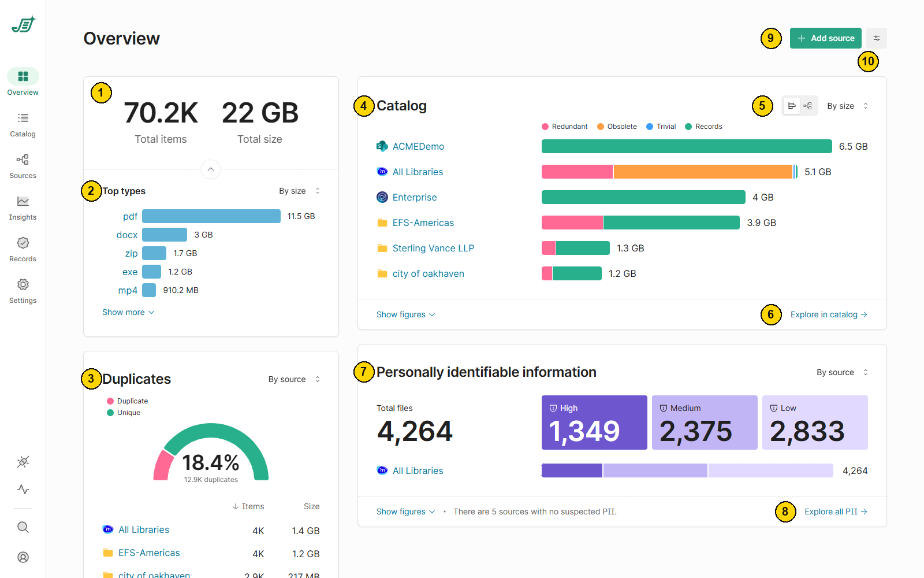The height and width of the screenshot is (578, 924).
Task: Collapse the totals summary card chevron
Action: click(211, 169)
